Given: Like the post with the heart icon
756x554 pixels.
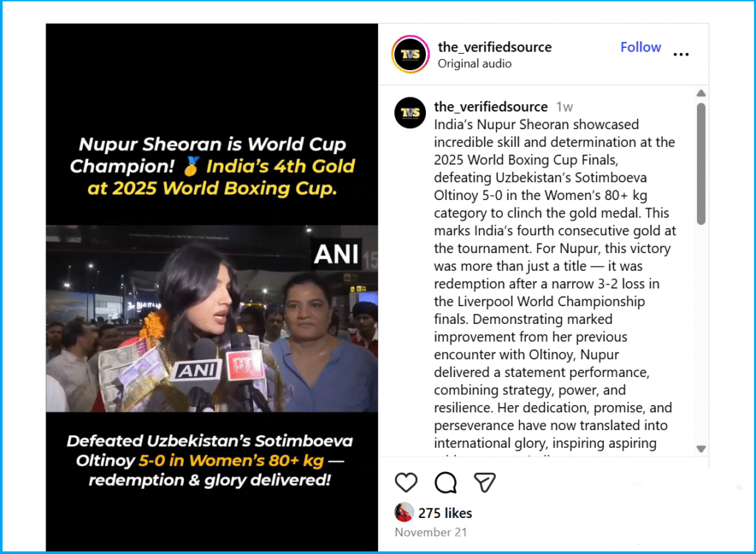Looking at the screenshot, I should [406, 482].
